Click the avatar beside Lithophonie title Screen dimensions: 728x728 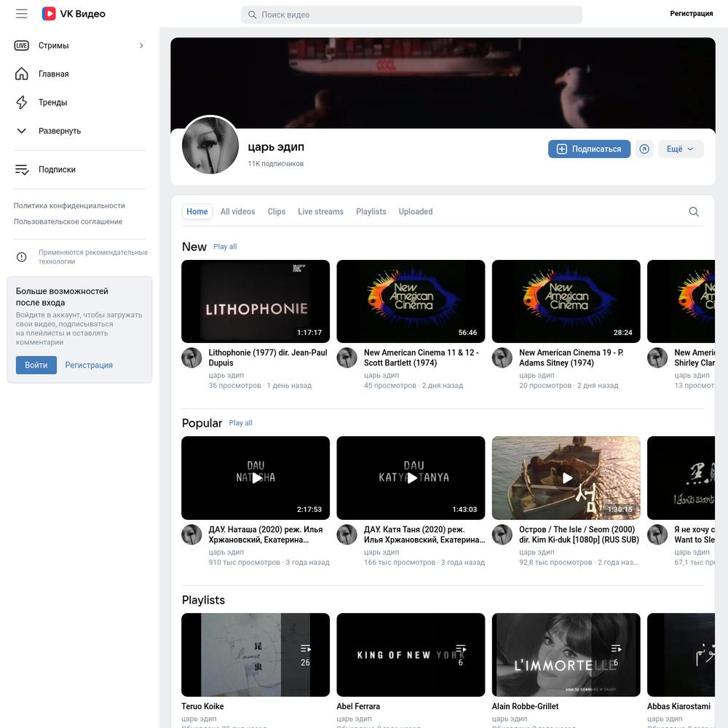[x=191, y=358]
